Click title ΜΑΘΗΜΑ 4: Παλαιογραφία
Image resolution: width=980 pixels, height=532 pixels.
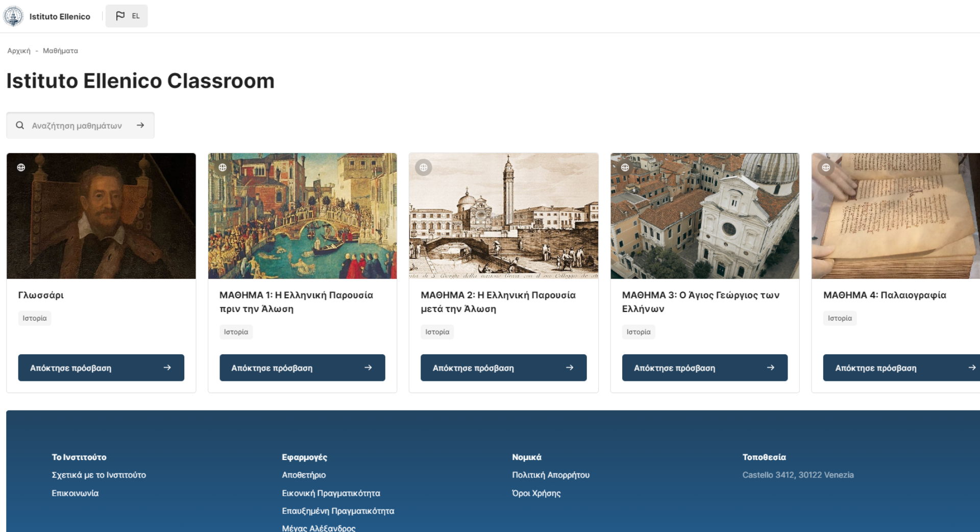coord(885,295)
